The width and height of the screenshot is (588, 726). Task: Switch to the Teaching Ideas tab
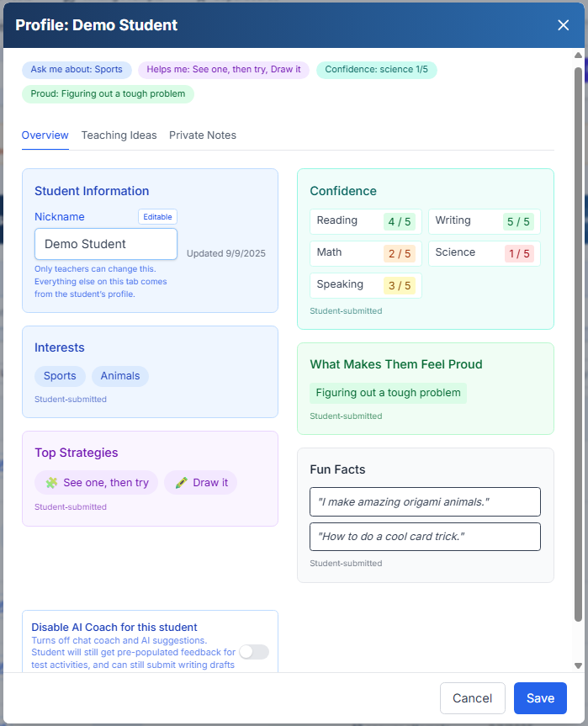pyautogui.click(x=119, y=135)
